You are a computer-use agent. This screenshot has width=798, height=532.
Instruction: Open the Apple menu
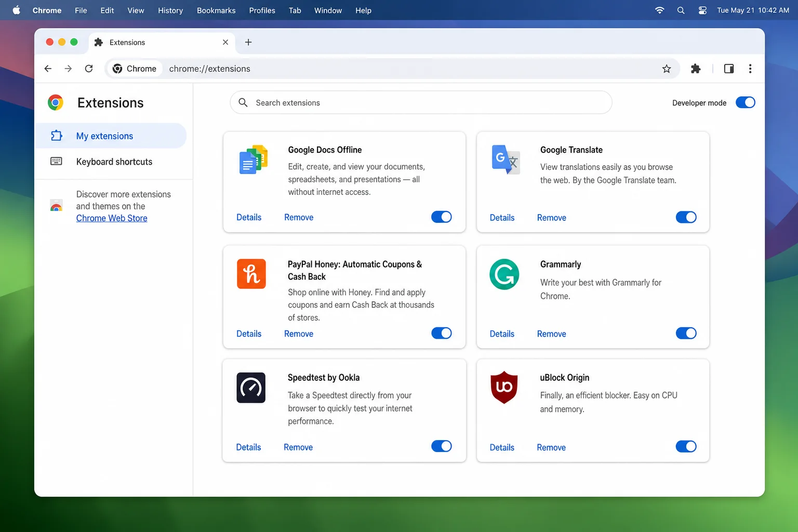[16, 10]
